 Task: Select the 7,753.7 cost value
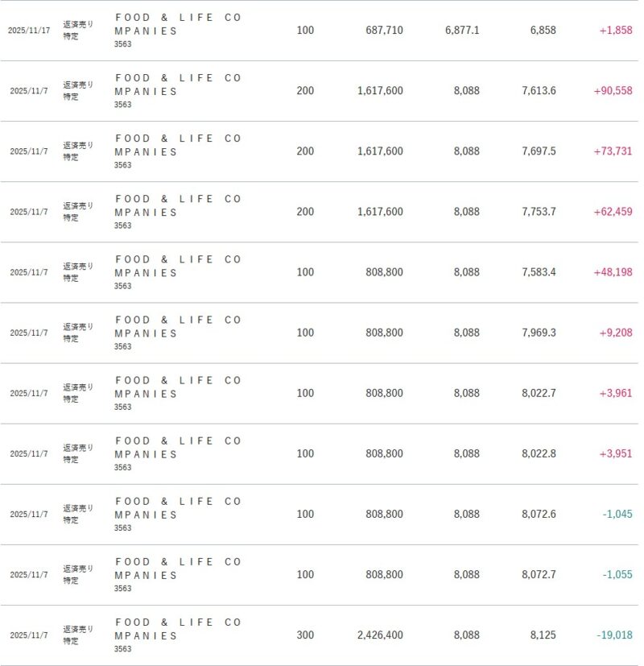tap(539, 212)
